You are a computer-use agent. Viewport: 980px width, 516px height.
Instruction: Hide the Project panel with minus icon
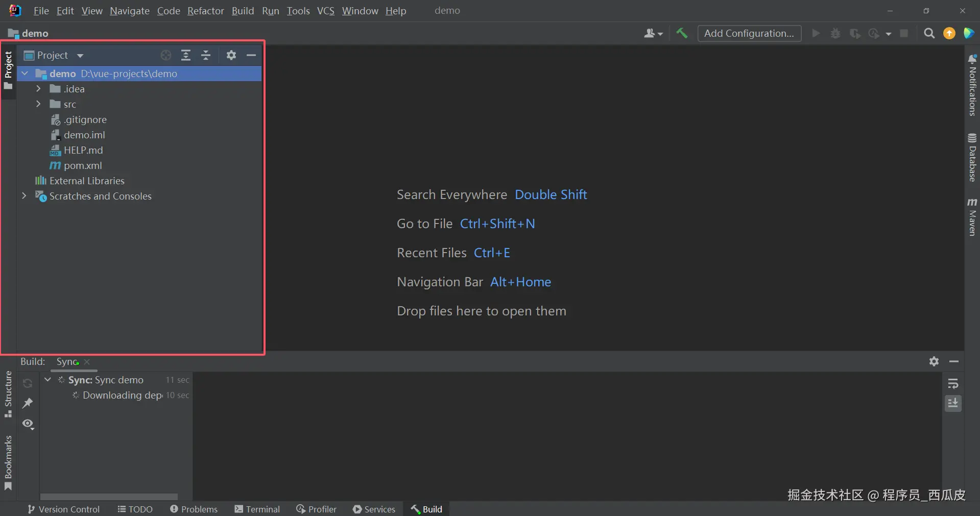click(251, 55)
